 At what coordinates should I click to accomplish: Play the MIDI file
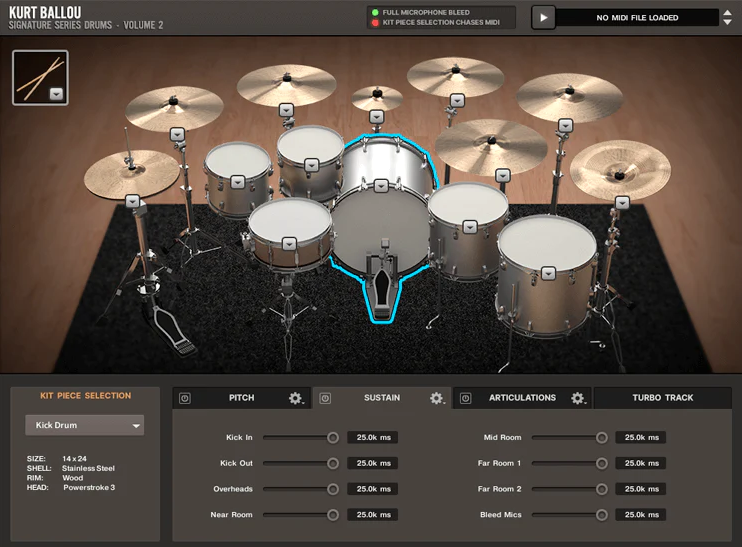point(543,18)
